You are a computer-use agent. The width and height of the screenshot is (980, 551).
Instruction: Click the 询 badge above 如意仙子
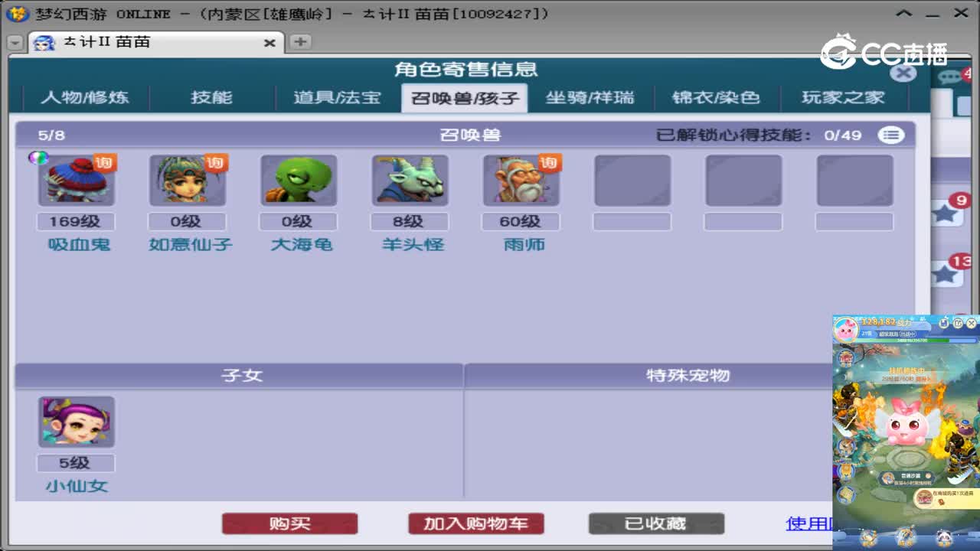tap(217, 161)
